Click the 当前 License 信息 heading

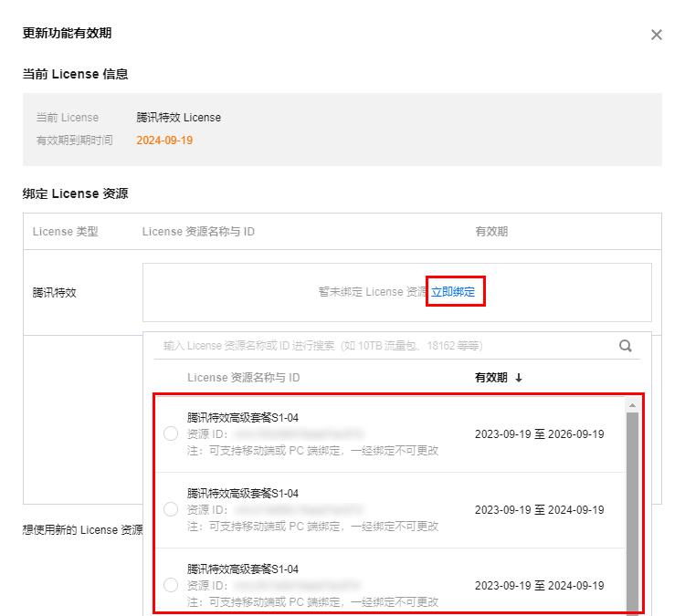coord(75,74)
